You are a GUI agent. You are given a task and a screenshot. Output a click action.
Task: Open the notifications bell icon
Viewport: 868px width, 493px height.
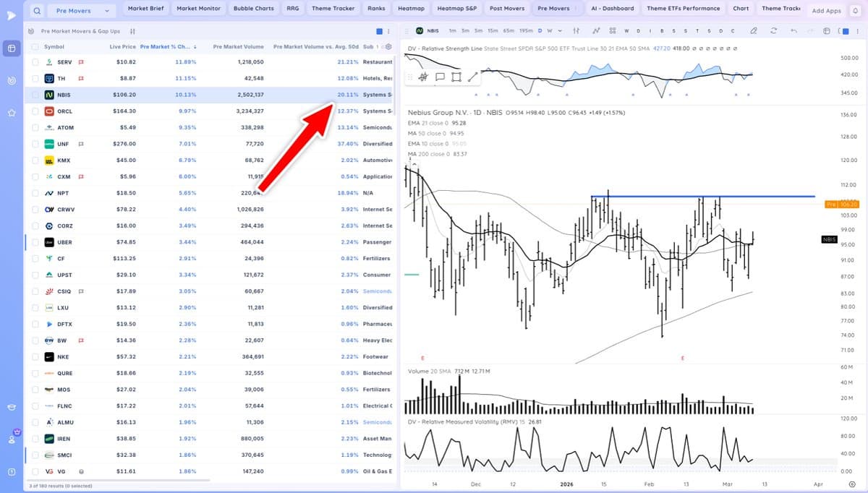point(854,10)
